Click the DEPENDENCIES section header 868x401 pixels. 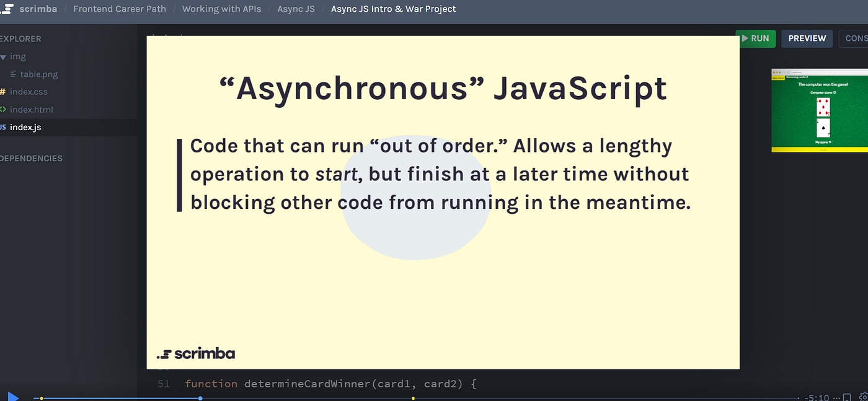(x=31, y=158)
